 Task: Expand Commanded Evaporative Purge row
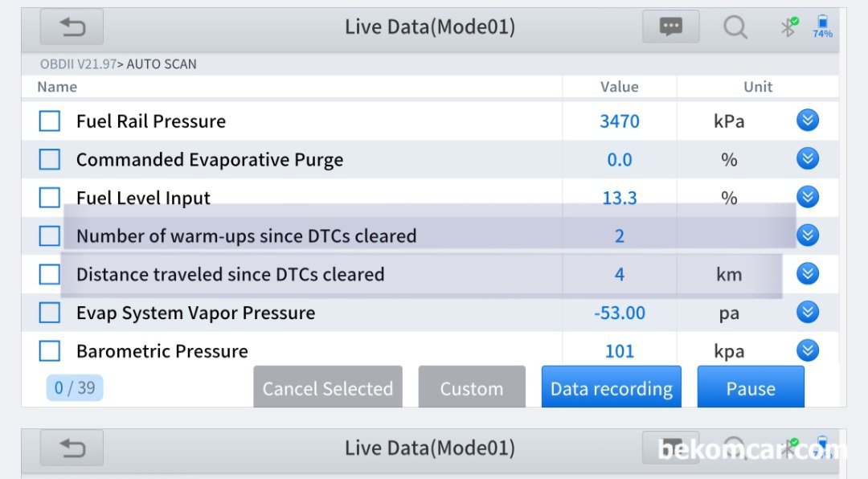808,159
